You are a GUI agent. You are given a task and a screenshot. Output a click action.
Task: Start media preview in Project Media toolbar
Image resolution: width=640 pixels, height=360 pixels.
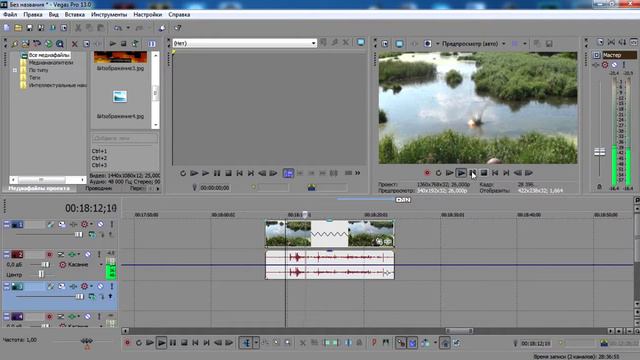[113, 44]
